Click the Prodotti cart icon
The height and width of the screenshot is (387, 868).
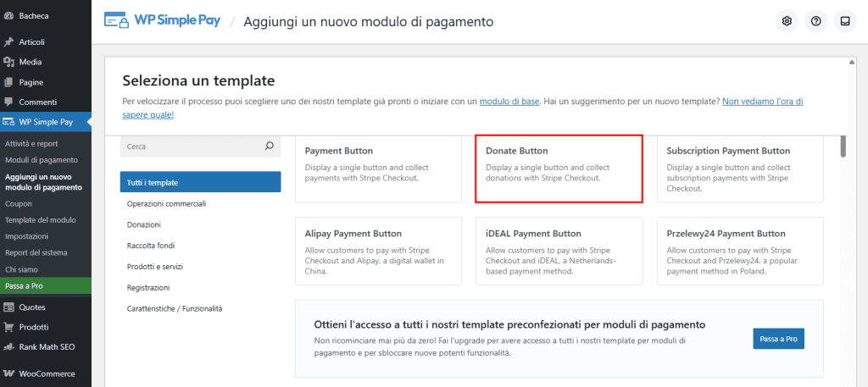8,327
